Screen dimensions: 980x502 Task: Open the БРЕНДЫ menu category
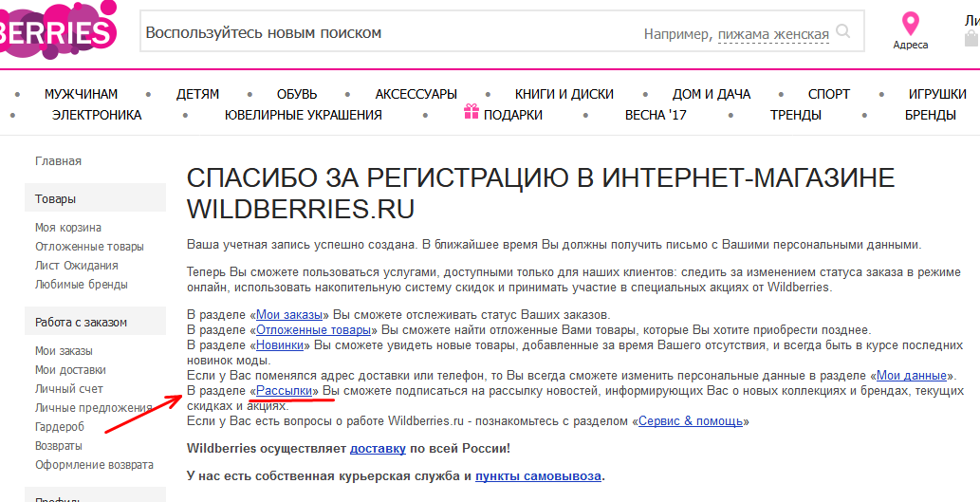931,115
